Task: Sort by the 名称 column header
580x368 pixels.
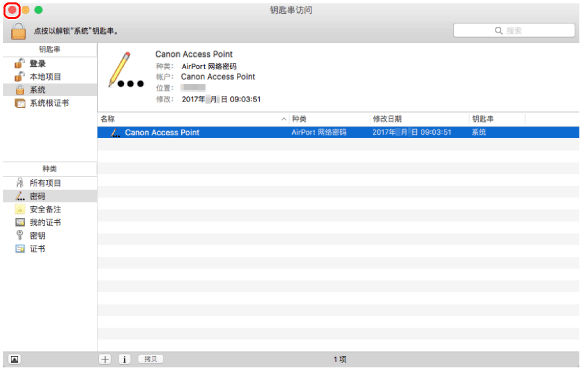Action: coord(193,119)
